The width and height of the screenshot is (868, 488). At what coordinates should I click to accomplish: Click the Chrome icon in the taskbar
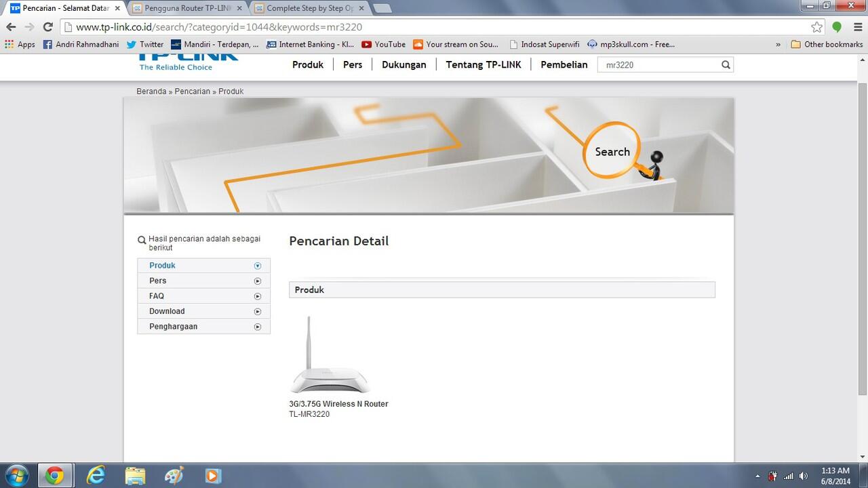coord(55,476)
